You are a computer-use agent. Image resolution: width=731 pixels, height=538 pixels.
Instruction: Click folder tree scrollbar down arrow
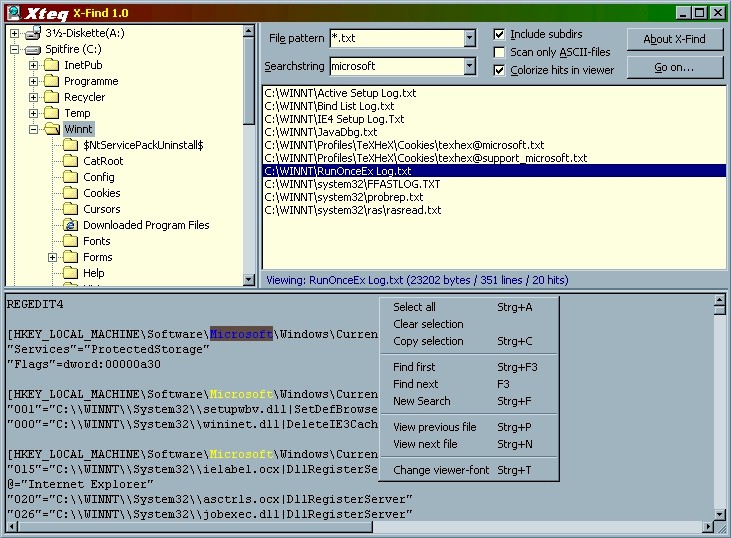(x=248, y=280)
